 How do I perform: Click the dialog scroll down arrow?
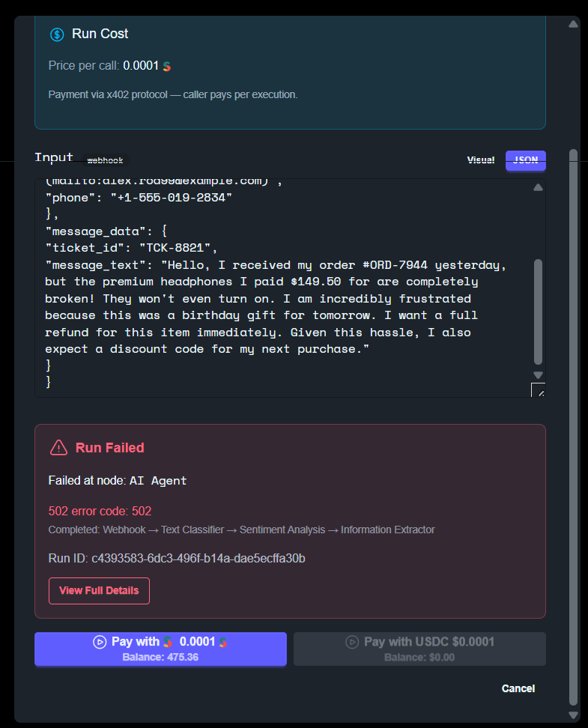[x=574, y=715]
